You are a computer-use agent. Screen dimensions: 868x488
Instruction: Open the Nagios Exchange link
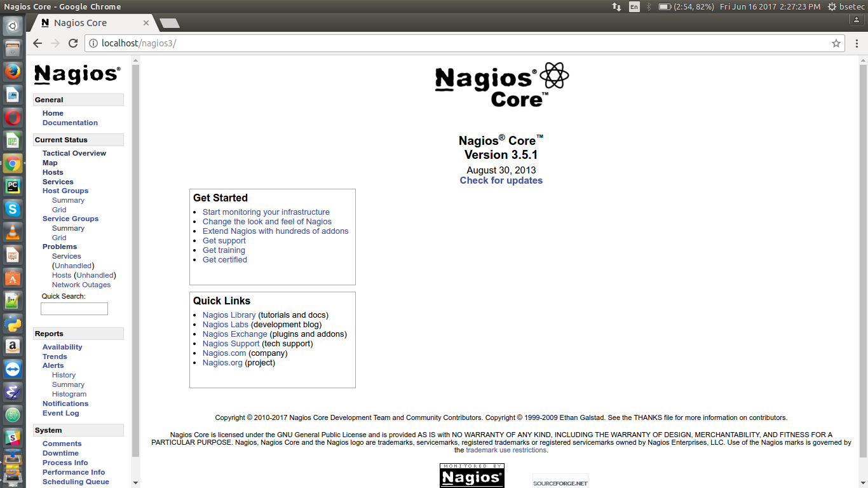pyautogui.click(x=234, y=334)
